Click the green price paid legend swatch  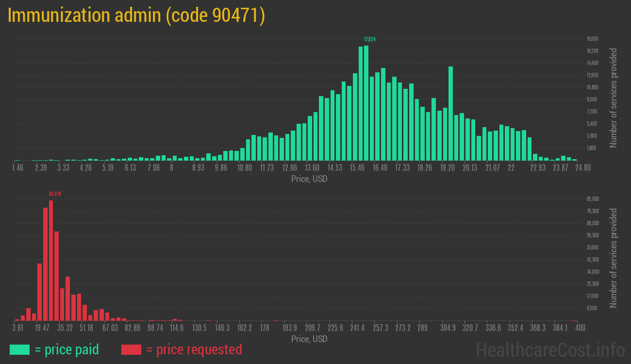tap(19, 349)
